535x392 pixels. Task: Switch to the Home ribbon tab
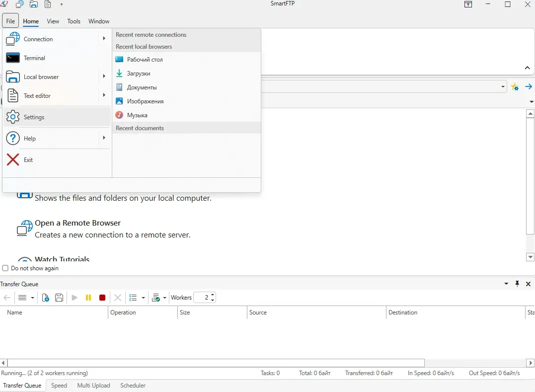pos(31,21)
